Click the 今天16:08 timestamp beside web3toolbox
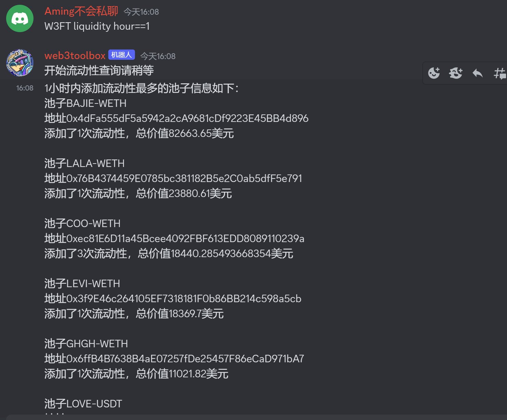The image size is (507, 420). point(158,56)
